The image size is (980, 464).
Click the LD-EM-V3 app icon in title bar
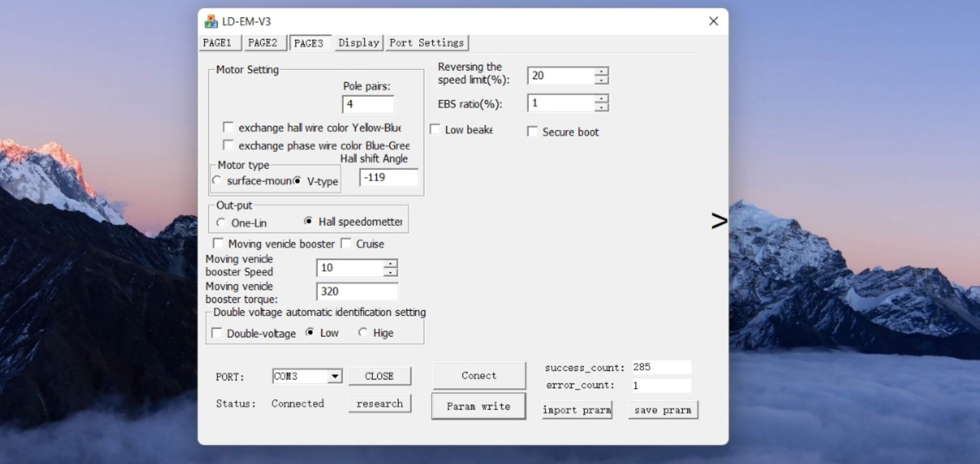tap(211, 21)
